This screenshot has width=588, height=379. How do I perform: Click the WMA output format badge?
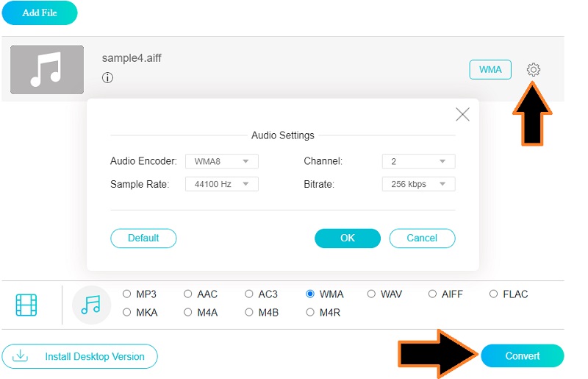click(490, 70)
